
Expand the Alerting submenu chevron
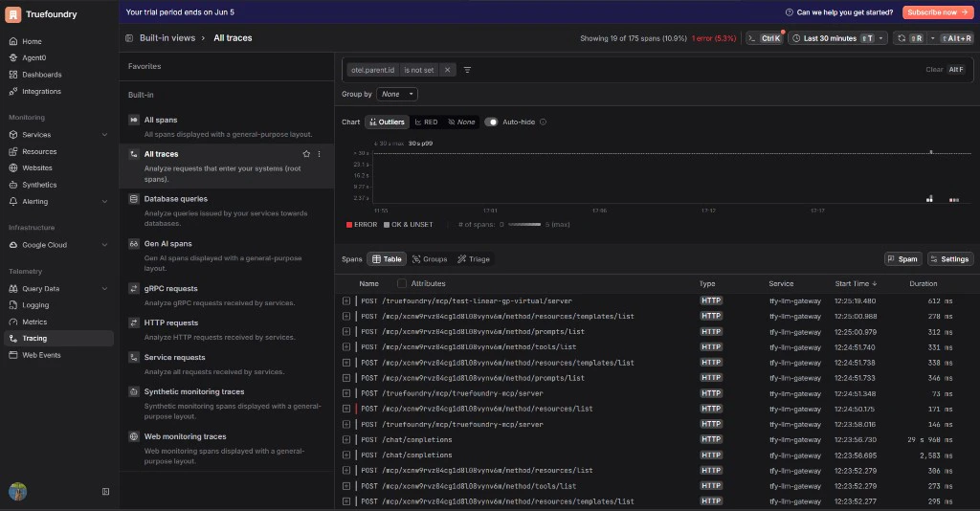[104, 201]
